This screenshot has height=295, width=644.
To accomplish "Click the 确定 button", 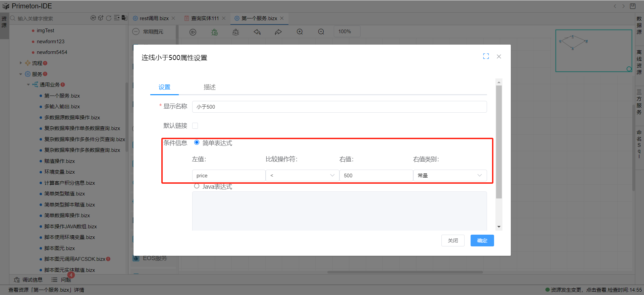I will (x=482, y=240).
